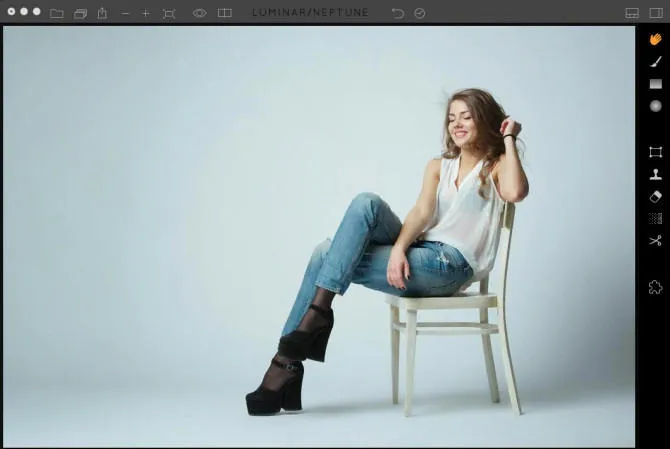The width and height of the screenshot is (670, 449).
Task: Click the undo arrow in toolbar
Action: pos(397,13)
